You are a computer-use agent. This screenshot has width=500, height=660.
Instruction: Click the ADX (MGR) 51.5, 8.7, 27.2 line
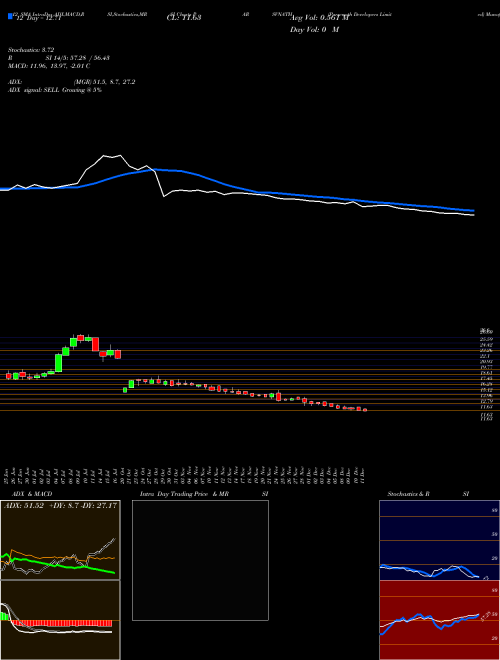[x=72, y=82]
